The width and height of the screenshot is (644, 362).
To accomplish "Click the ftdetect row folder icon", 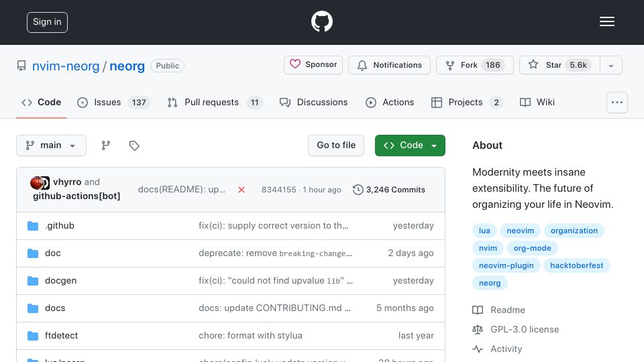I will click(33, 336).
